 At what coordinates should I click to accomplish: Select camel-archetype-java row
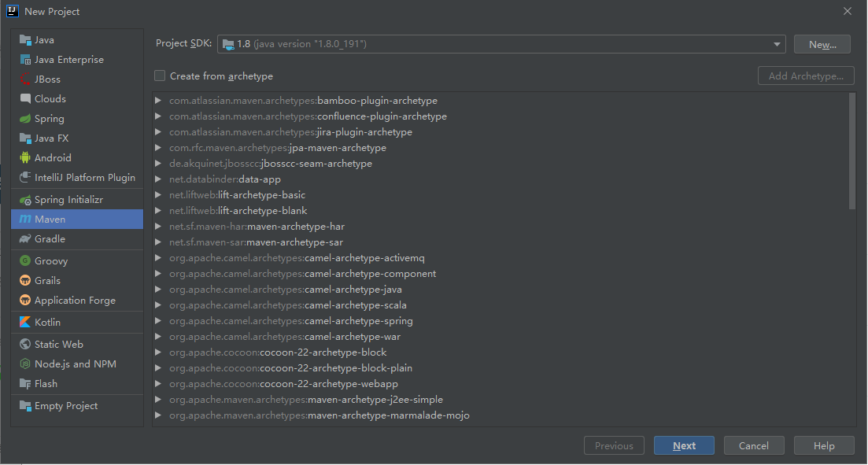click(501, 289)
